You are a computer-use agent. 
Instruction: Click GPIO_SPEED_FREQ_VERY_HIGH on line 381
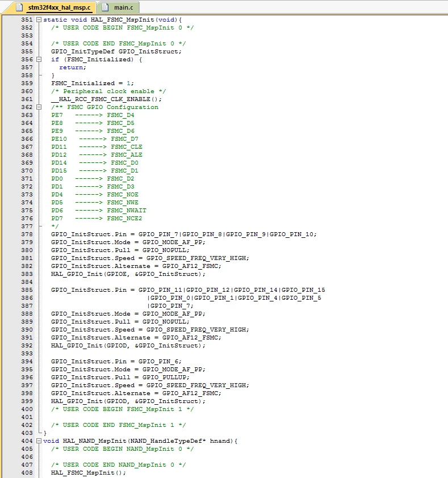point(196,258)
